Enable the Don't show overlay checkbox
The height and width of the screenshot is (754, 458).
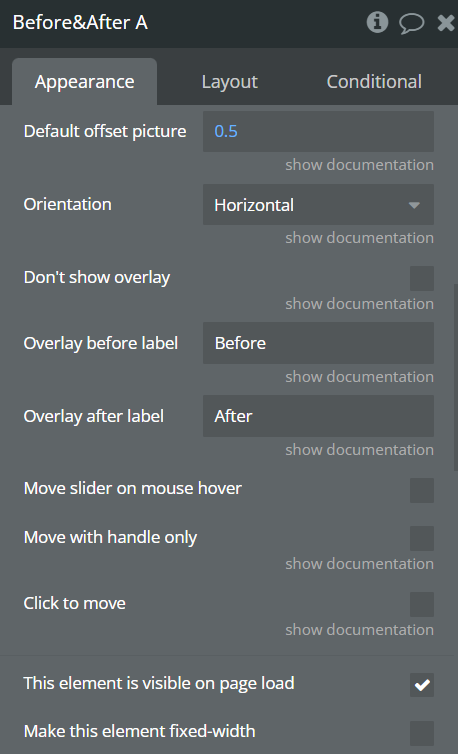pyautogui.click(x=422, y=278)
